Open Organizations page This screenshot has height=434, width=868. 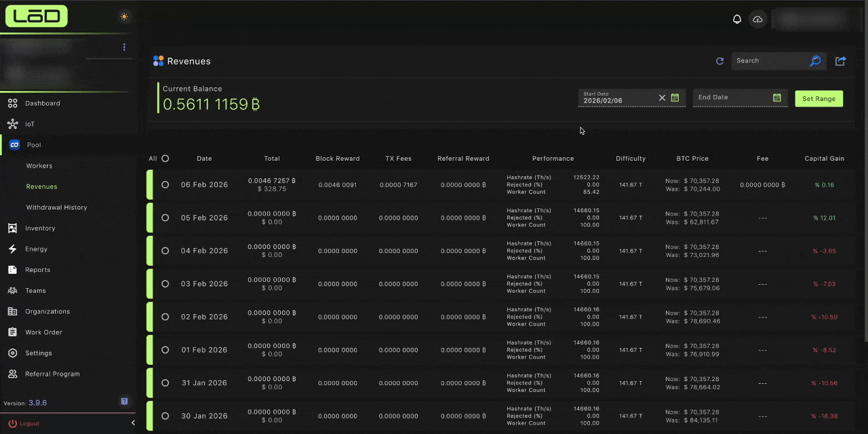pos(47,311)
